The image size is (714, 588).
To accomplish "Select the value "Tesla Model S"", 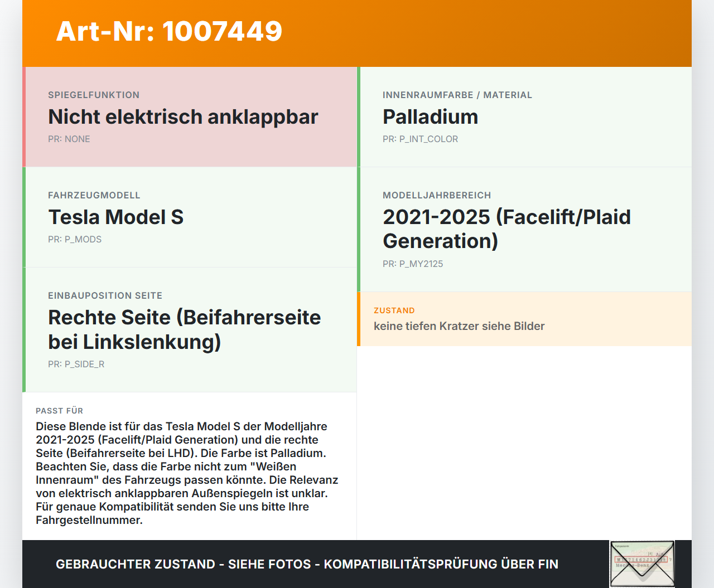I will click(x=116, y=217).
